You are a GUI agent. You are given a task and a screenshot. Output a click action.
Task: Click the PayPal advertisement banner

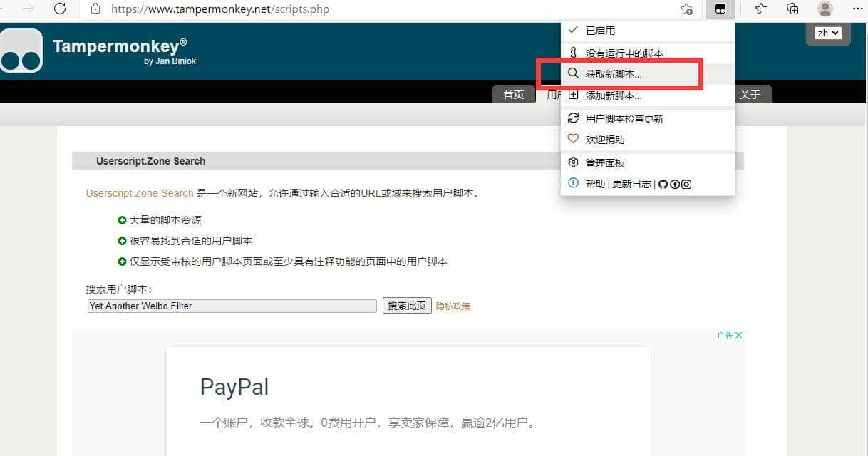408,401
